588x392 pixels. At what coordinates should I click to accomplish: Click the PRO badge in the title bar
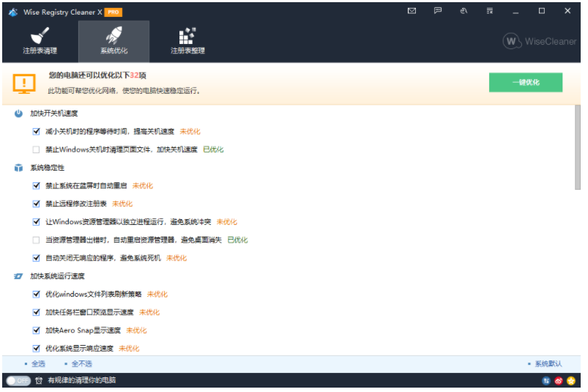tap(113, 12)
